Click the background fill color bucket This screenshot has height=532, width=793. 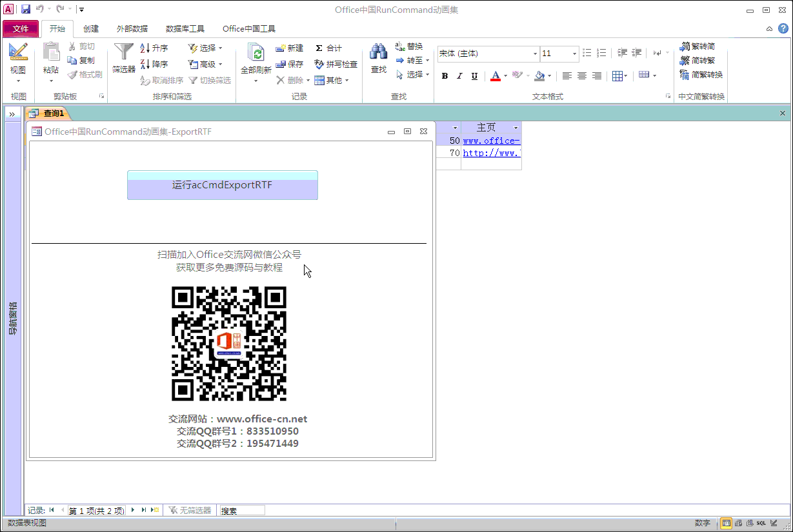[x=539, y=76]
